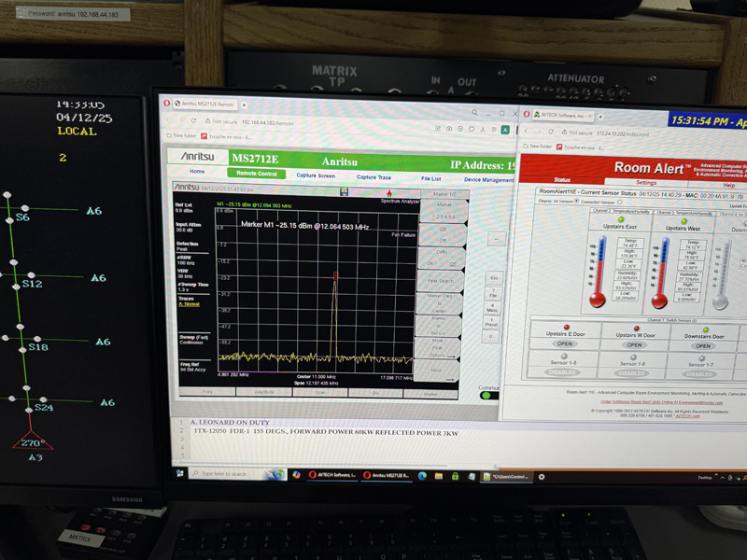Open the Device Management page

pyautogui.click(x=488, y=180)
